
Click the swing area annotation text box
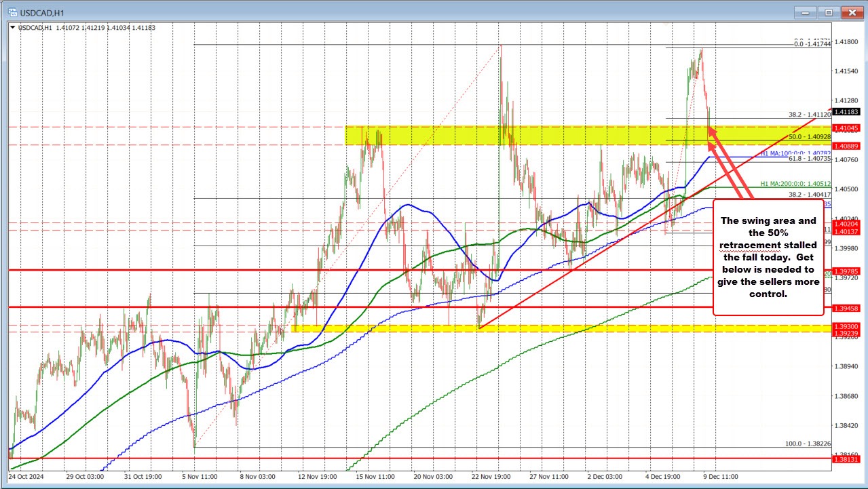768,257
